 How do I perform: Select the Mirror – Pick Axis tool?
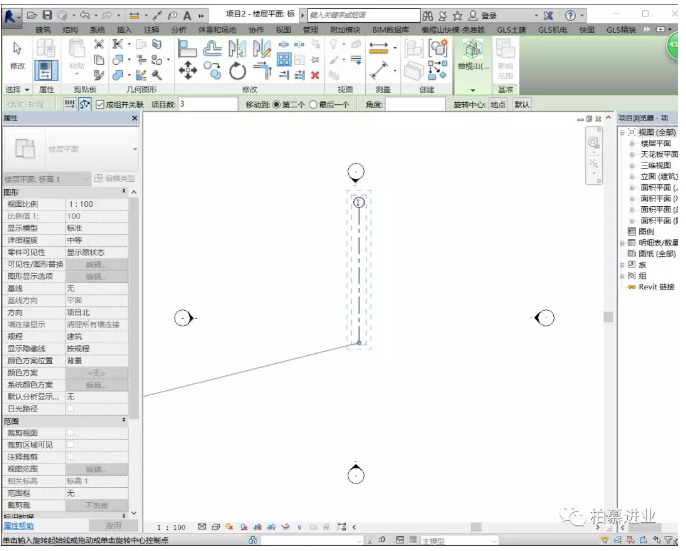click(237, 48)
